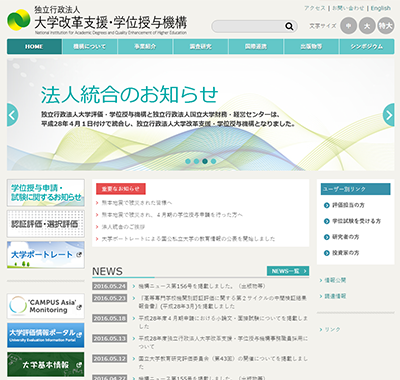Click the green-yellow site logo
This screenshot has width=400, height=380.
19,20
